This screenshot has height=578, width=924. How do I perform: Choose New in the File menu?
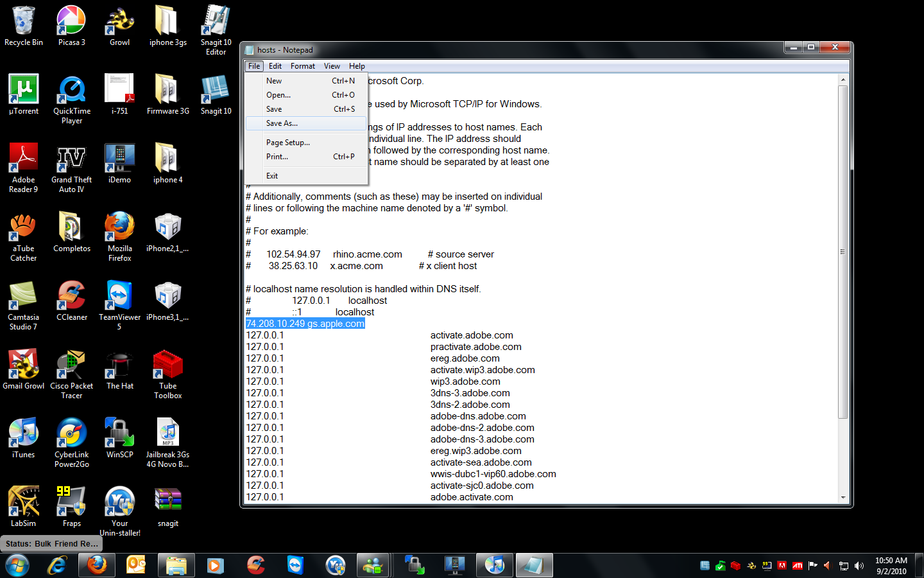[x=306, y=81]
